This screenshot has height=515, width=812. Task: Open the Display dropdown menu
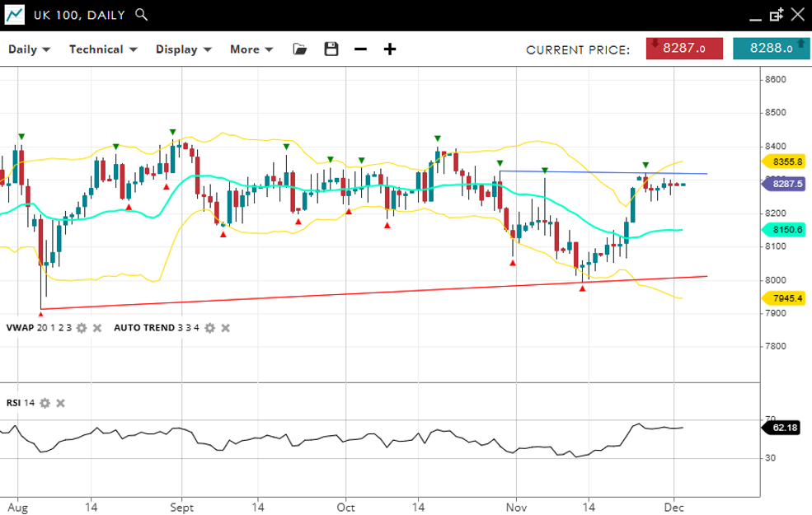(x=184, y=49)
